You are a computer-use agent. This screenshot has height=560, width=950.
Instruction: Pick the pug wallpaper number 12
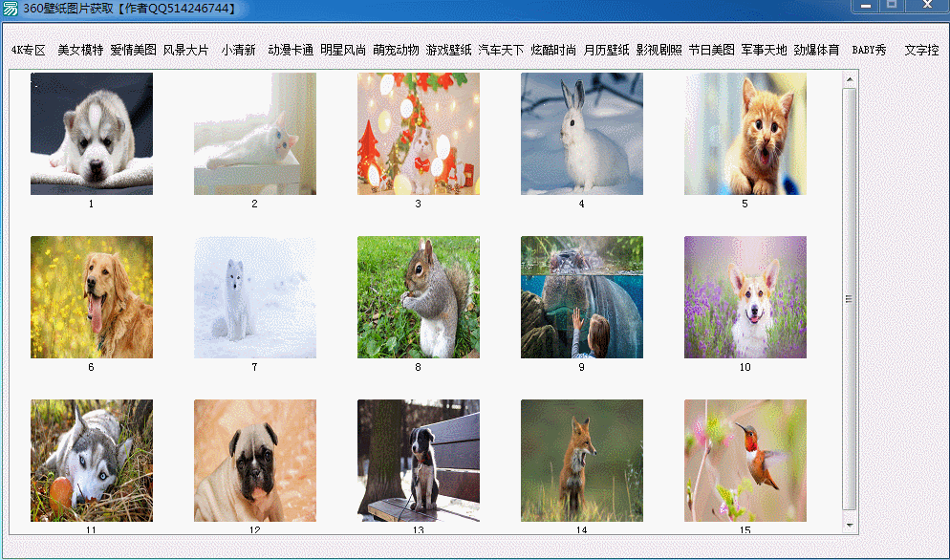255,461
